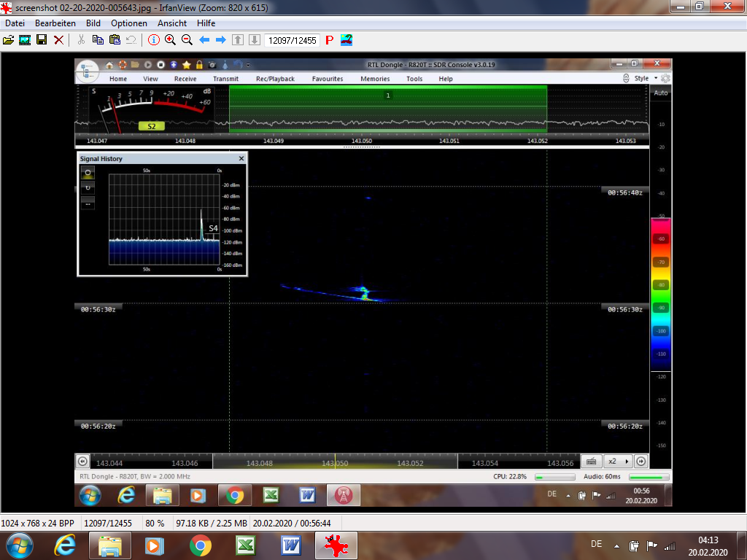
Task: Open the Optionen menu
Action: (129, 23)
